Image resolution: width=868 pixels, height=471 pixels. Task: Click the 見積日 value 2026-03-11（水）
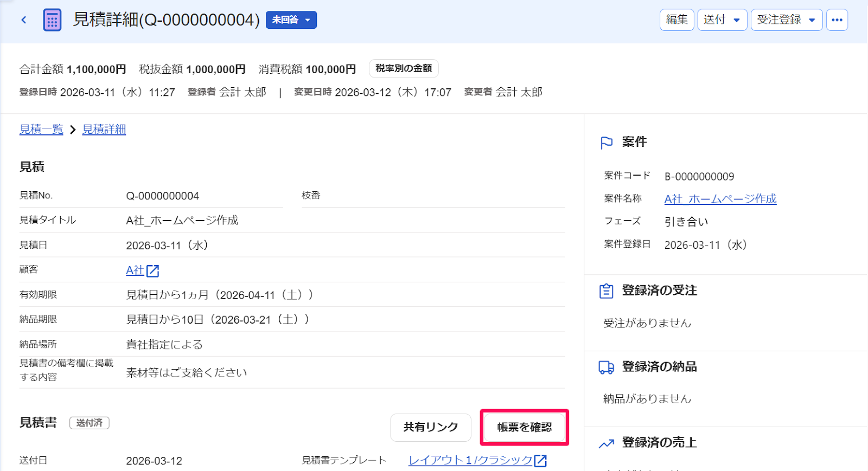(x=168, y=246)
